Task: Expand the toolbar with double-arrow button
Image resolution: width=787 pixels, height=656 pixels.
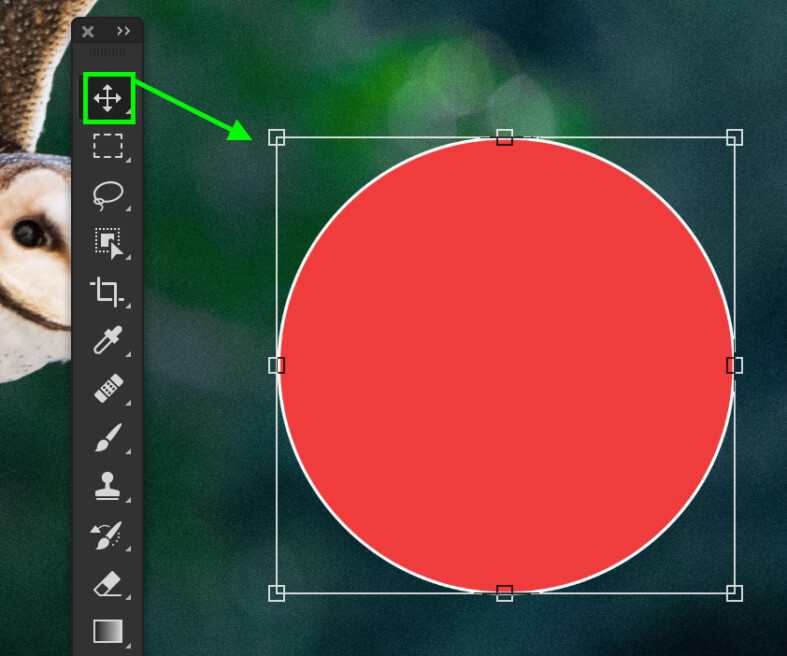Action: point(124,31)
